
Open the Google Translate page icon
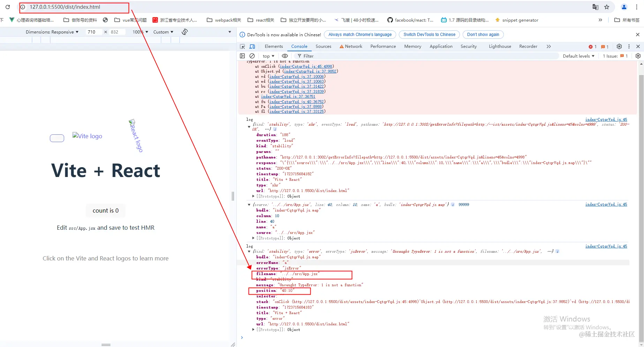click(x=596, y=7)
